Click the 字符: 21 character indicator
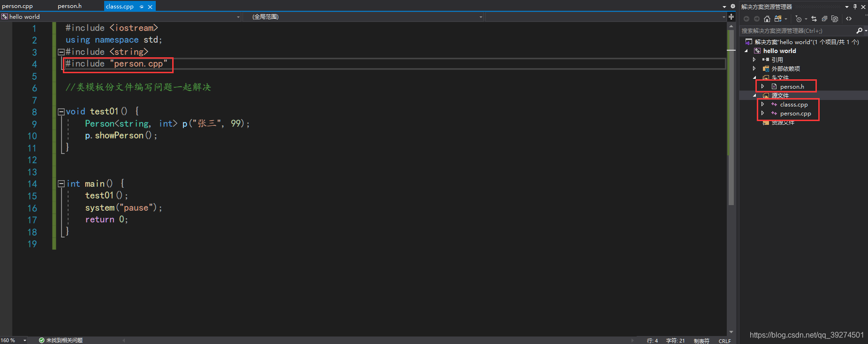The width and height of the screenshot is (868, 344). click(675, 341)
